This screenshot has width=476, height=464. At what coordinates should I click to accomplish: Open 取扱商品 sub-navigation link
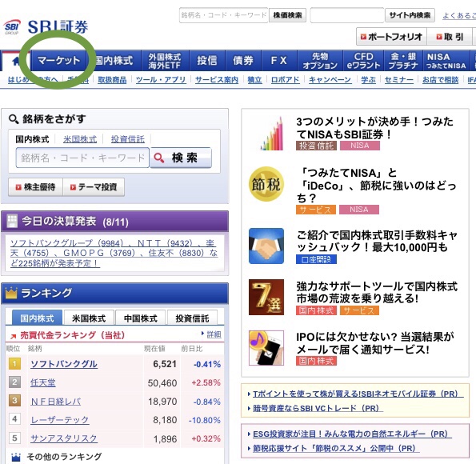(112, 80)
